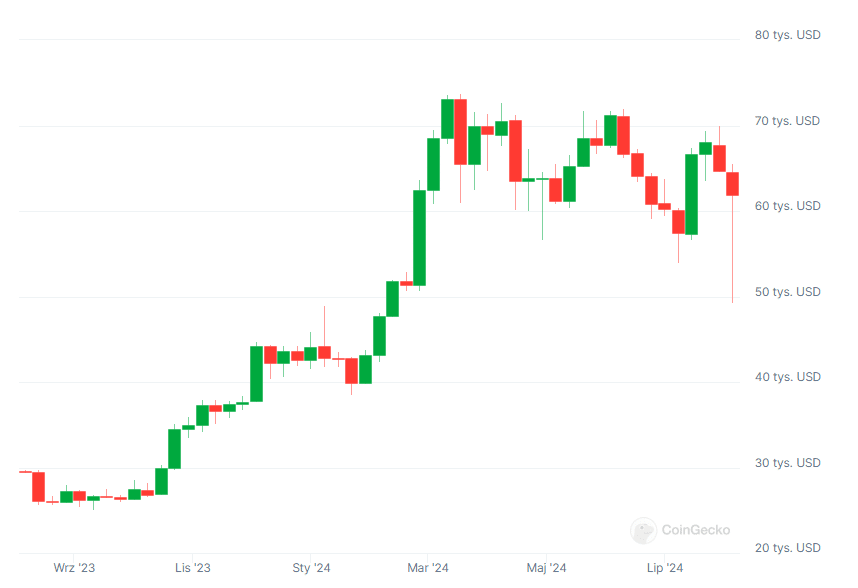Click the 40 tys. USD price label
This screenshot has height=588, width=858.
click(787, 377)
